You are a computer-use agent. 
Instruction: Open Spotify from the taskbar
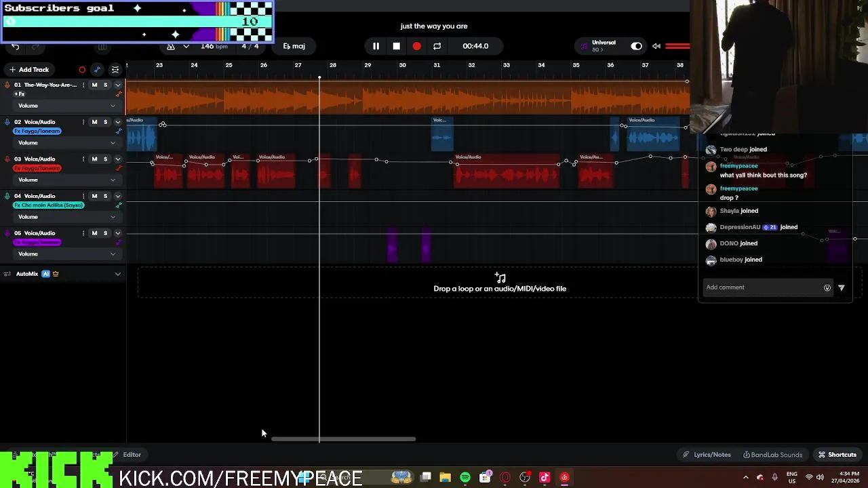465,478
